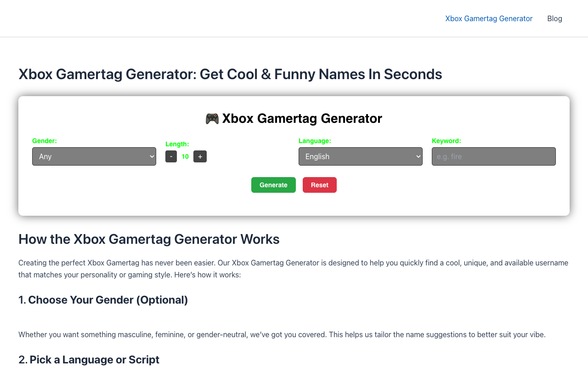Click the main page title heading
The height and width of the screenshot is (368, 588).
pos(230,74)
